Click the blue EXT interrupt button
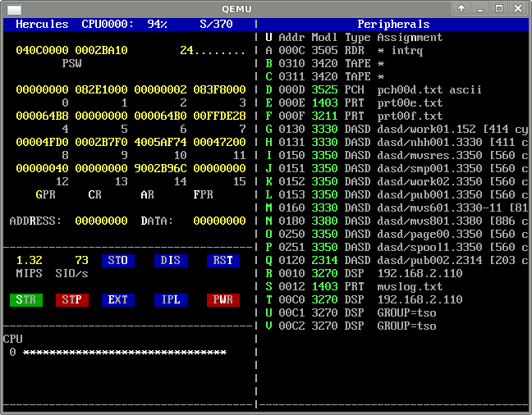 [x=118, y=300]
